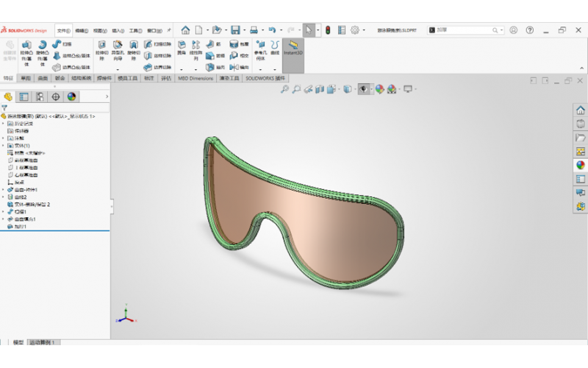The image size is (588, 368).
Task: Toggle the rebuild traffic light icon
Action: tap(328, 30)
